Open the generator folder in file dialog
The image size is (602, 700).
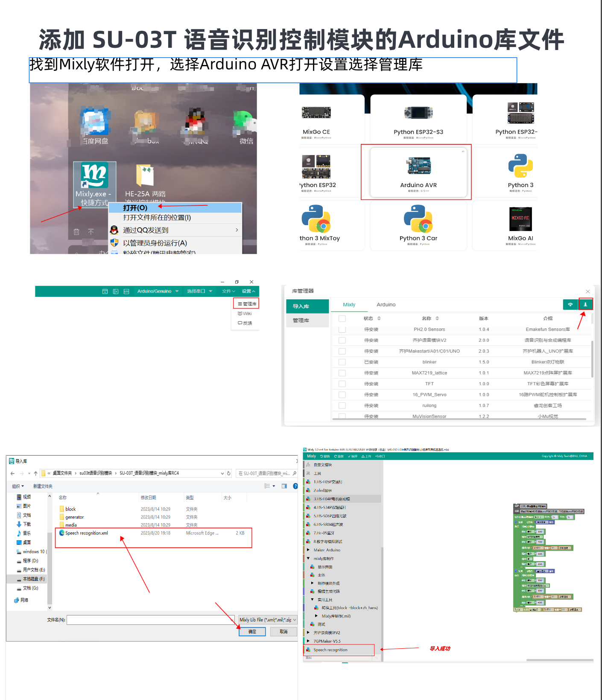pyautogui.click(x=74, y=517)
